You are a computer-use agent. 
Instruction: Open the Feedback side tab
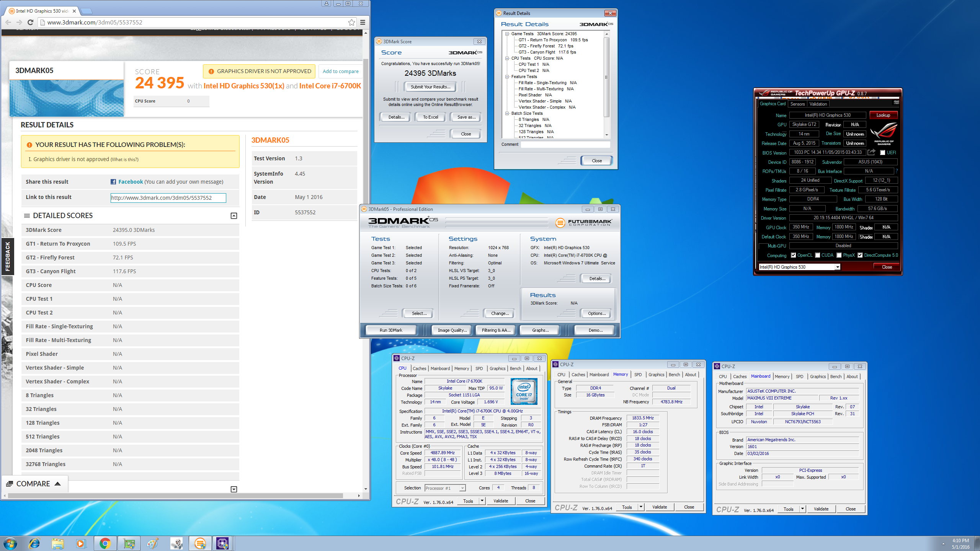pos(8,256)
